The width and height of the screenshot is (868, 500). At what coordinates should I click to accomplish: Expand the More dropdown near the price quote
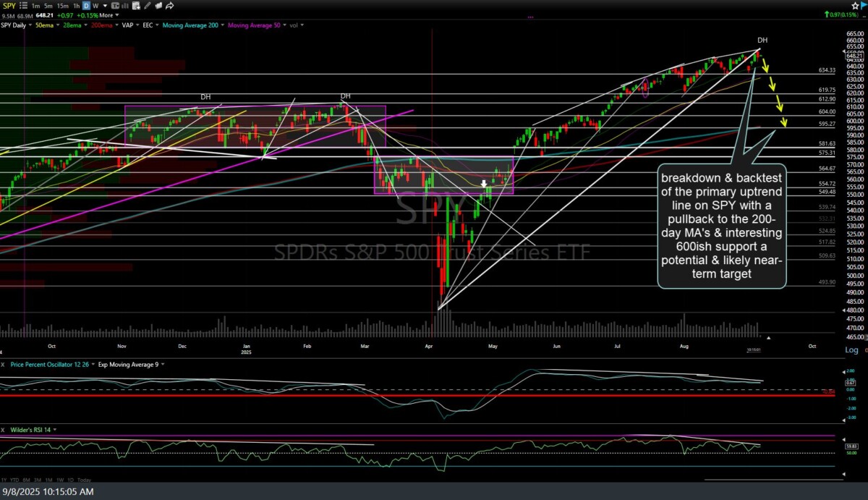(106, 14)
